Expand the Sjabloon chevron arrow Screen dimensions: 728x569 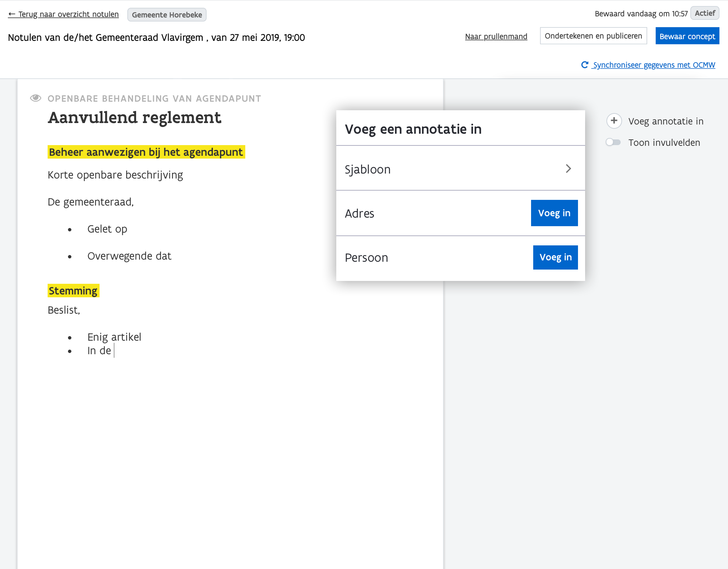[568, 169]
